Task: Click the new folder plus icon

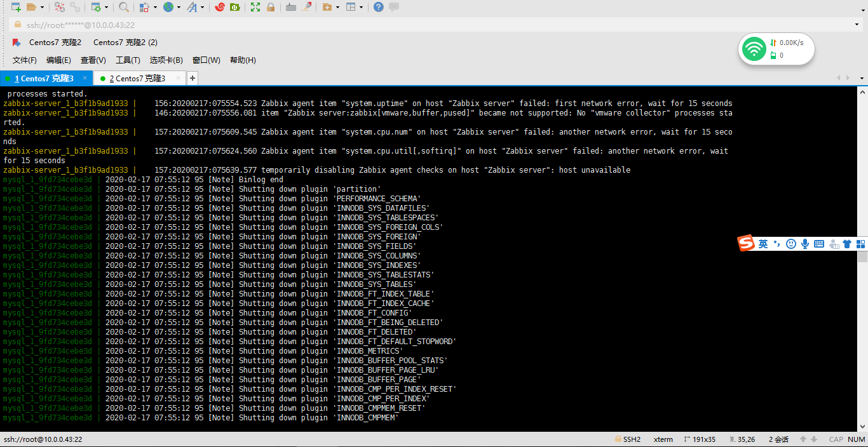Action: (x=327, y=7)
